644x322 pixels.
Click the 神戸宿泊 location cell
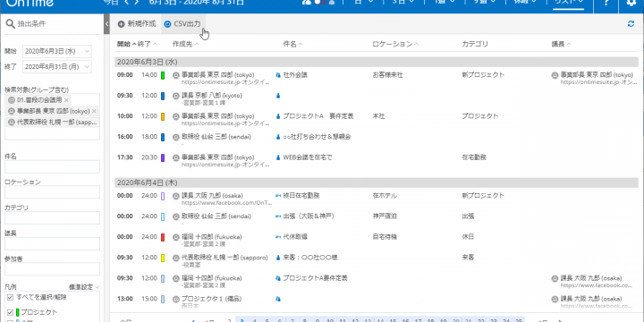point(385,216)
